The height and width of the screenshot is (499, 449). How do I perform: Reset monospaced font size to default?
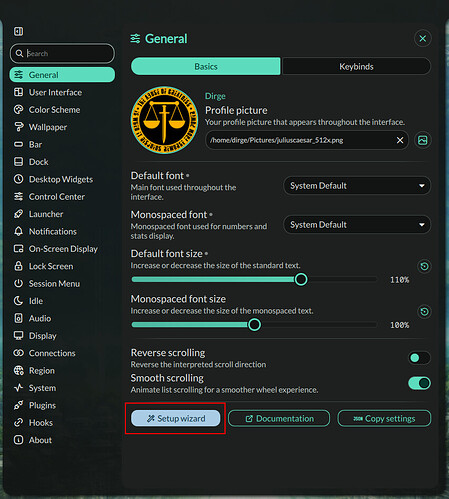[424, 312]
